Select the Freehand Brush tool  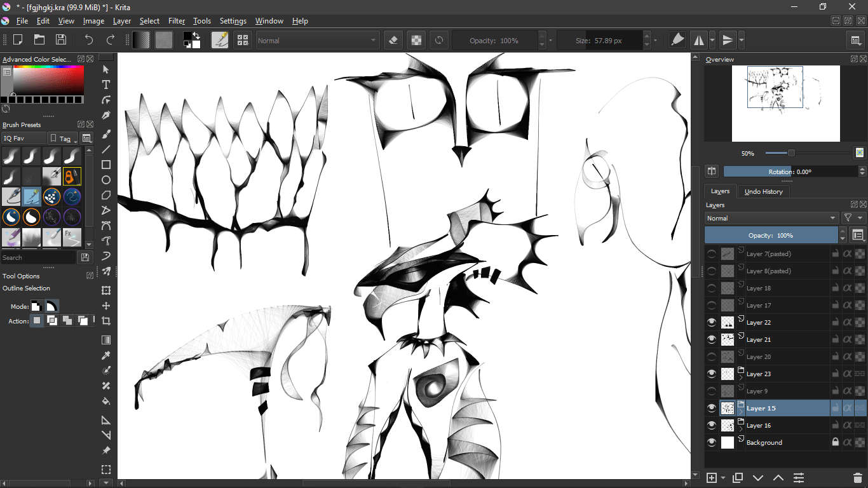[x=106, y=133]
